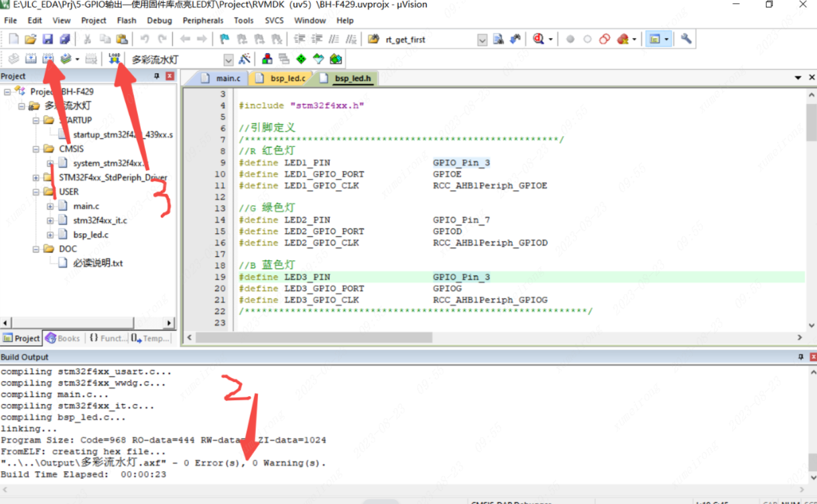Click the Find in Files icon
The width and height of the screenshot is (817, 504).
(x=498, y=40)
